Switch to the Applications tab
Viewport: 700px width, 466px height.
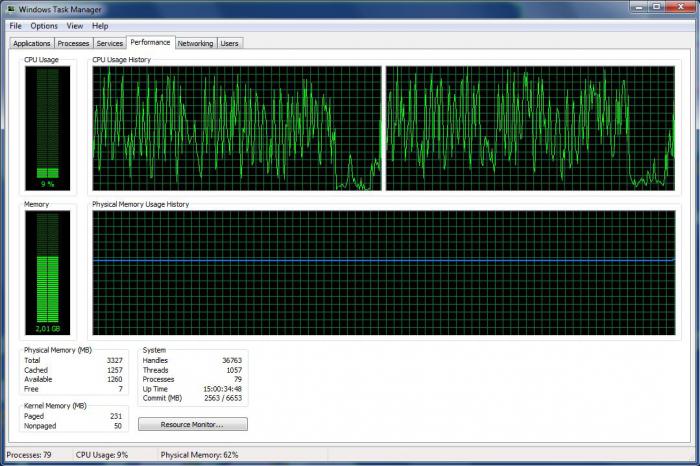32,43
